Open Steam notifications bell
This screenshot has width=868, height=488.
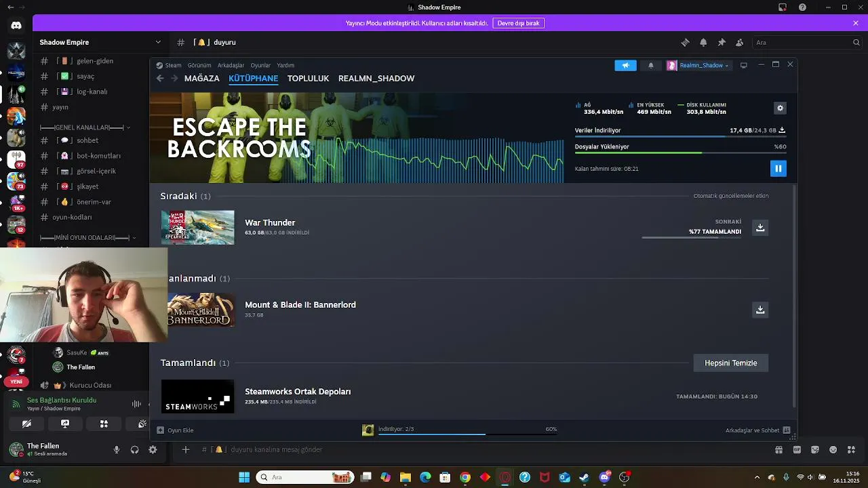click(x=651, y=66)
